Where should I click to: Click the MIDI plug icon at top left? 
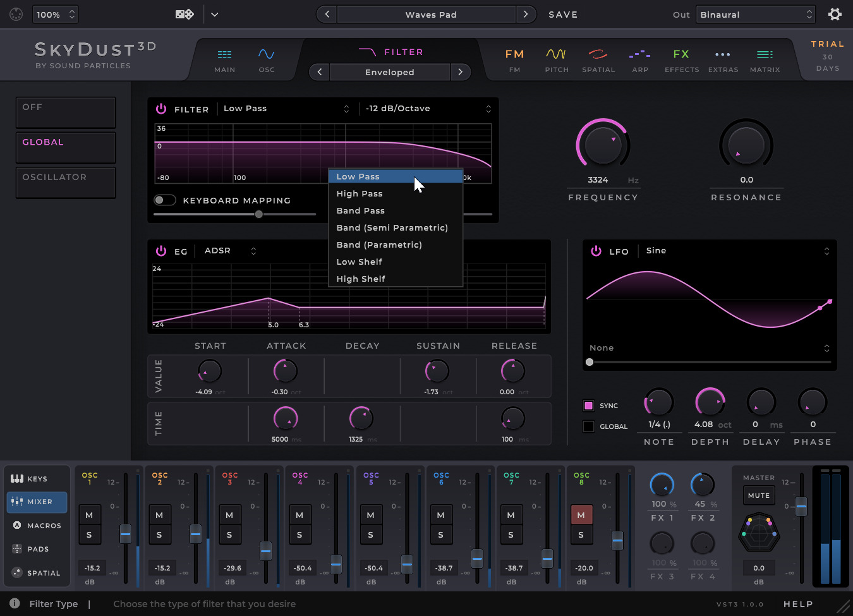pos(16,15)
